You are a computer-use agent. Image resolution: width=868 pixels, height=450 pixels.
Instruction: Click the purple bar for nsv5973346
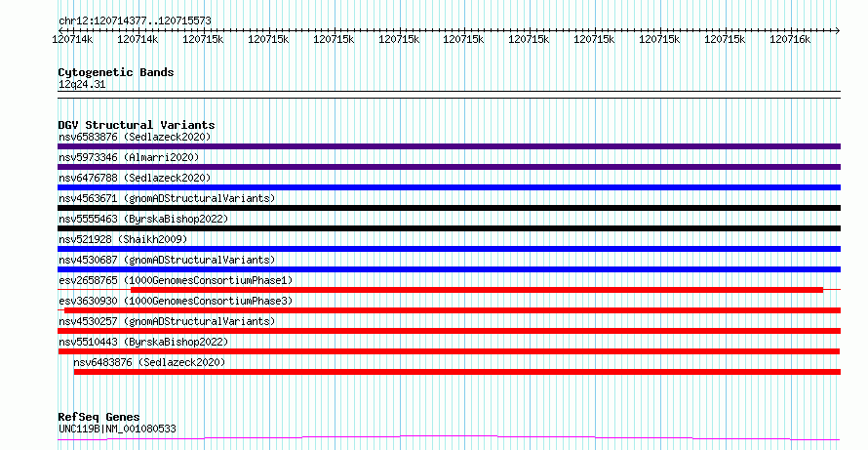pyautogui.click(x=449, y=167)
